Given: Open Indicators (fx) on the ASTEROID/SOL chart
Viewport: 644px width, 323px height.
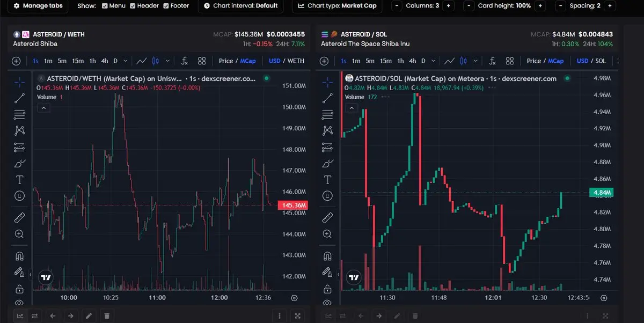Looking at the screenshot, I should tap(492, 61).
